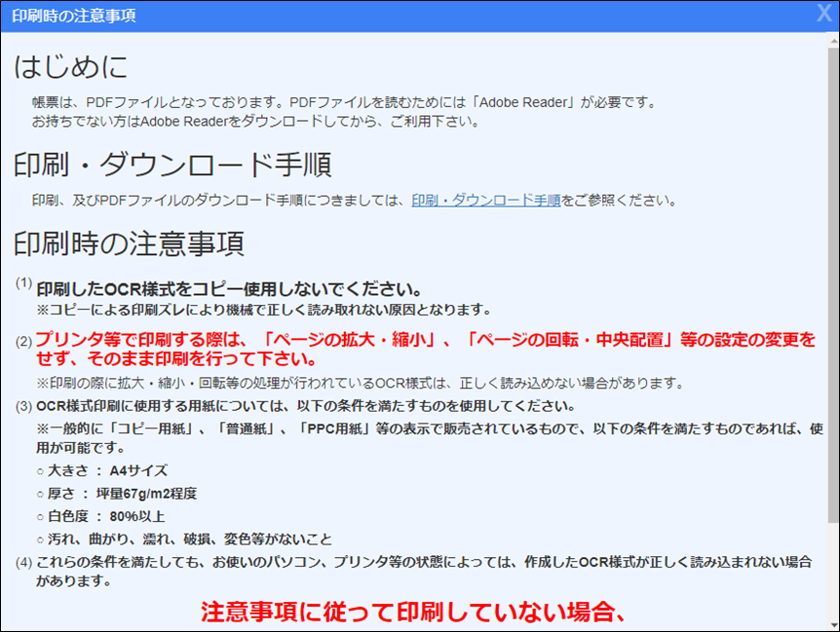
Task: Open the 印刷・ダウンロード手順 hyperlink
Action: pos(486,201)
